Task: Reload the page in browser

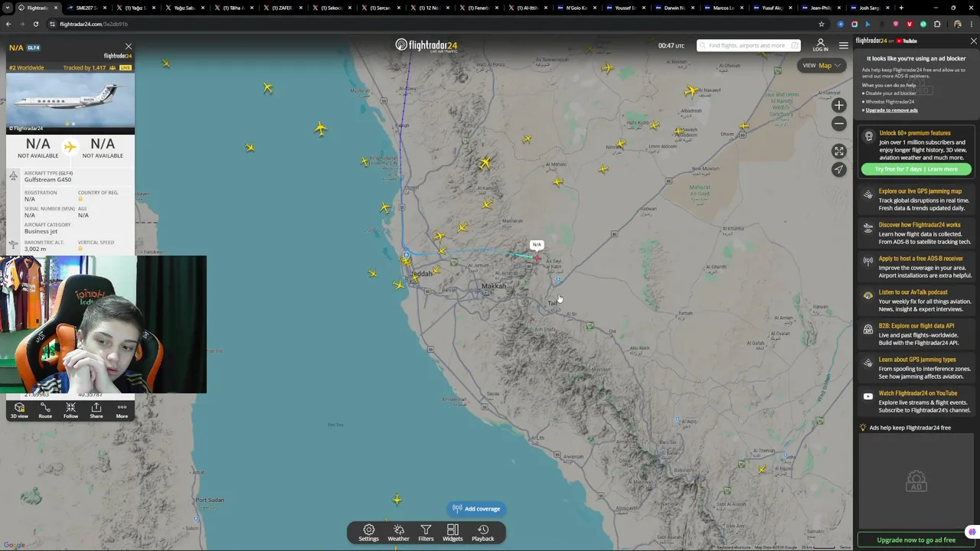Action: click(36, 24)
